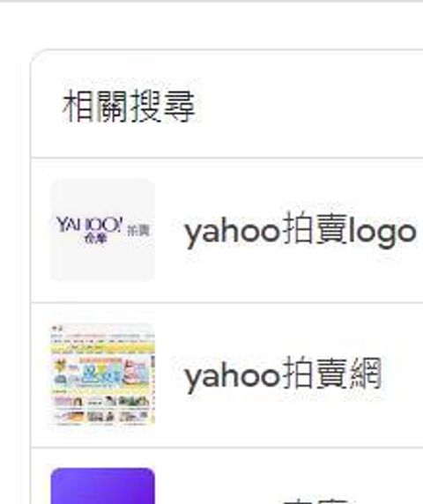This screenshot has width=423, height=504.
Task: Open the Yahoo auction website screenshot thumbnail
Action: click(x=103, y=374)
